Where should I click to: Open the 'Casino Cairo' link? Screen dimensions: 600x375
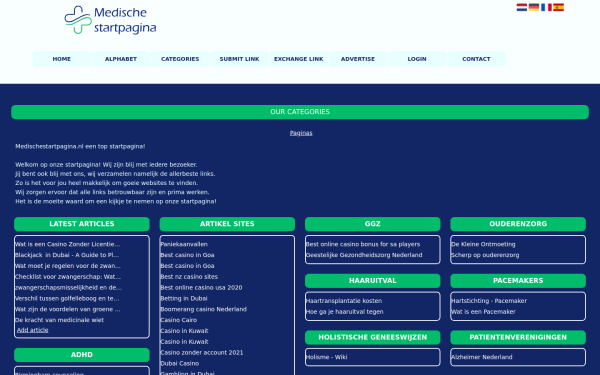click(179, 320)
